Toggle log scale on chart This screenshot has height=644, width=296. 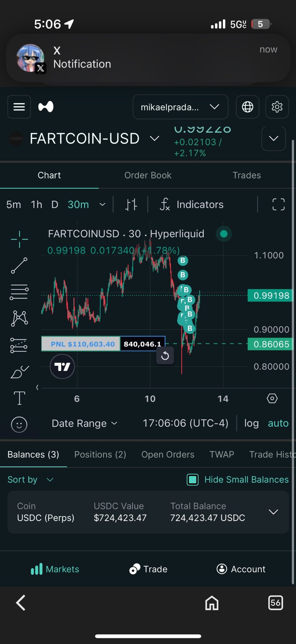click(x=251, y=423)
